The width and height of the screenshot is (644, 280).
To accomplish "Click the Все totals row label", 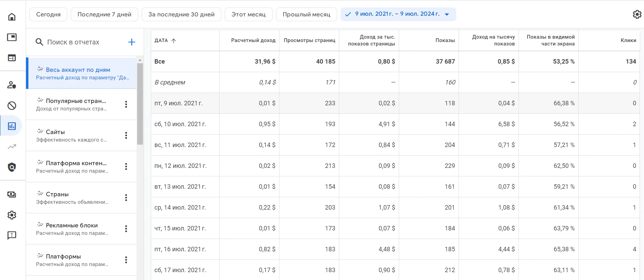I will tap(160, 62).
